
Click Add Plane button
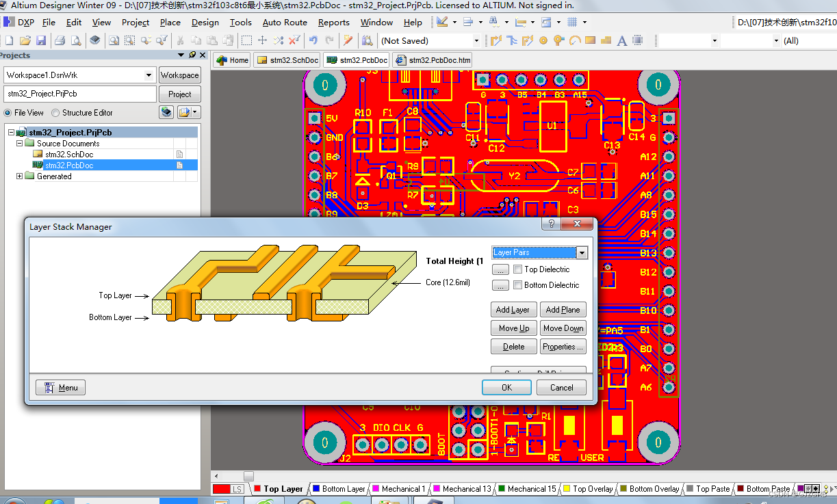pos(563,310)
